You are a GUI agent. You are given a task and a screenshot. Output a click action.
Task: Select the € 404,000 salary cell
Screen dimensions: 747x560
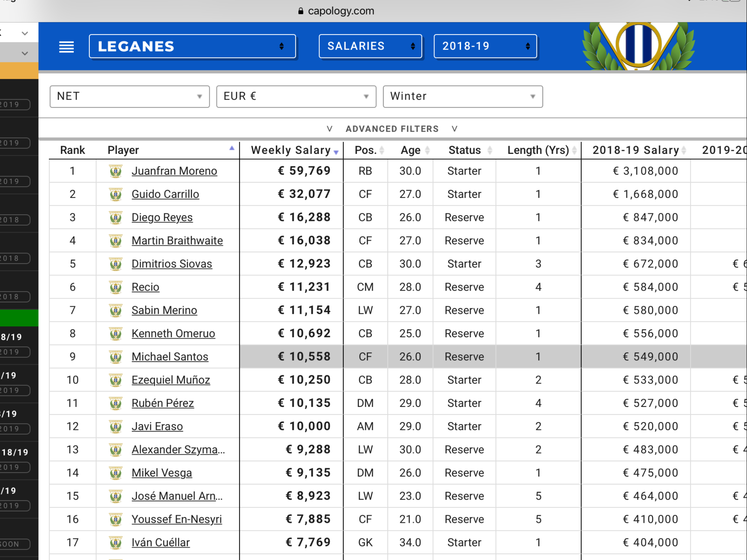[636, 542]
